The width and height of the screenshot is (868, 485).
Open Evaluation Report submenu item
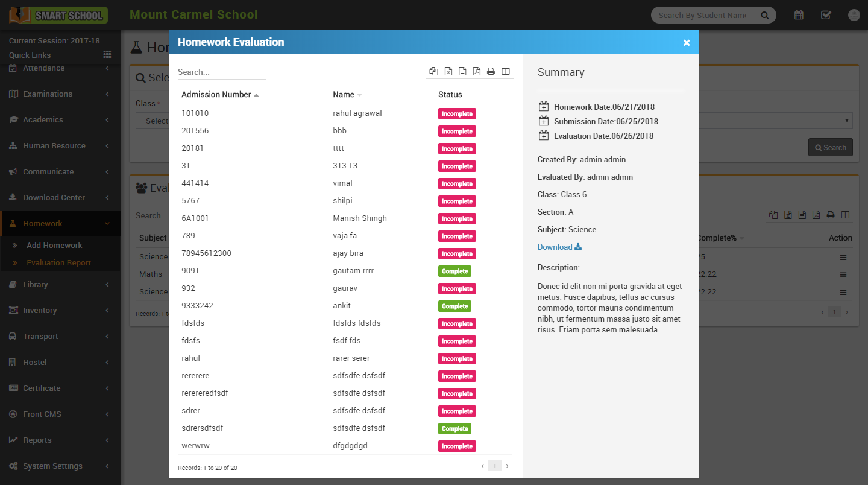click(58, 263)
